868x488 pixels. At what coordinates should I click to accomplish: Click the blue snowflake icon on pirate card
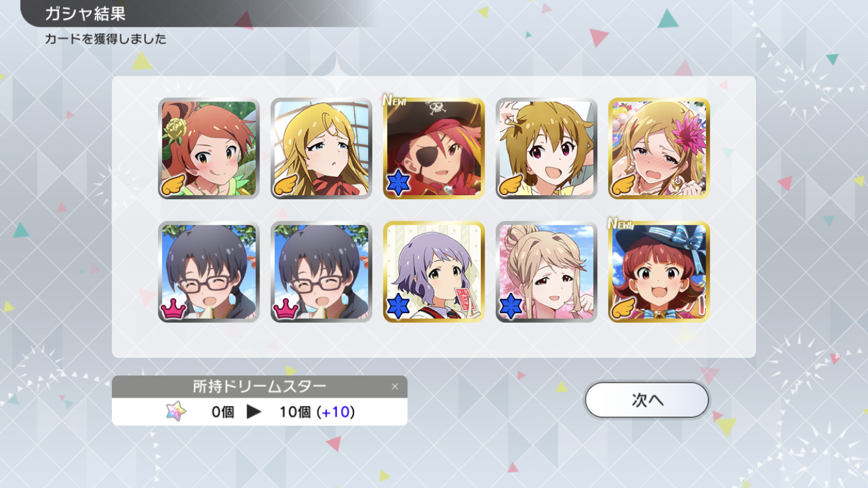click(x=398, y=183)
